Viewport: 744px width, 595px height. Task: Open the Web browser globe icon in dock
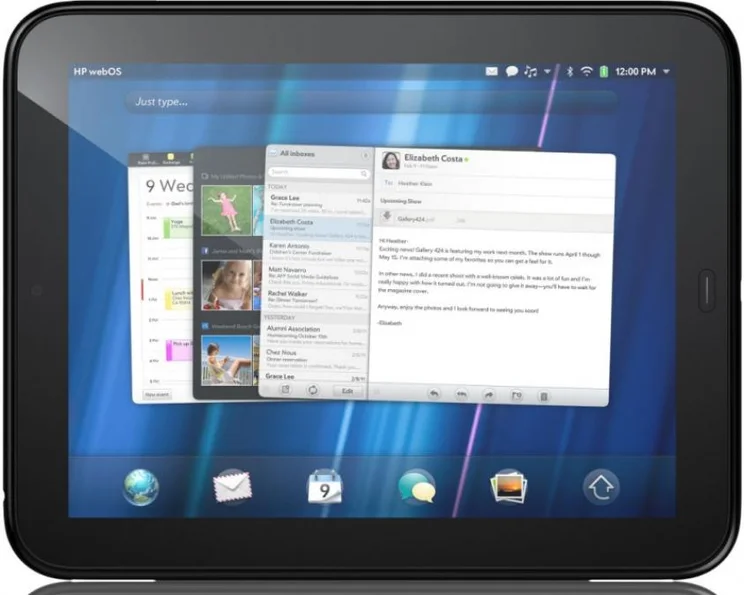(x=141, y=486)
